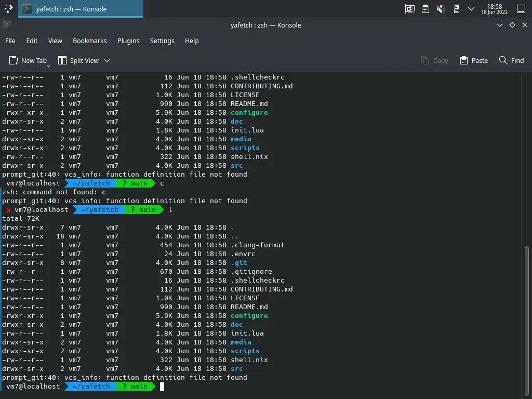Click the 'total 72K' line
The height and width of the screenshot is (399, 532).
[x=21, y=219]
